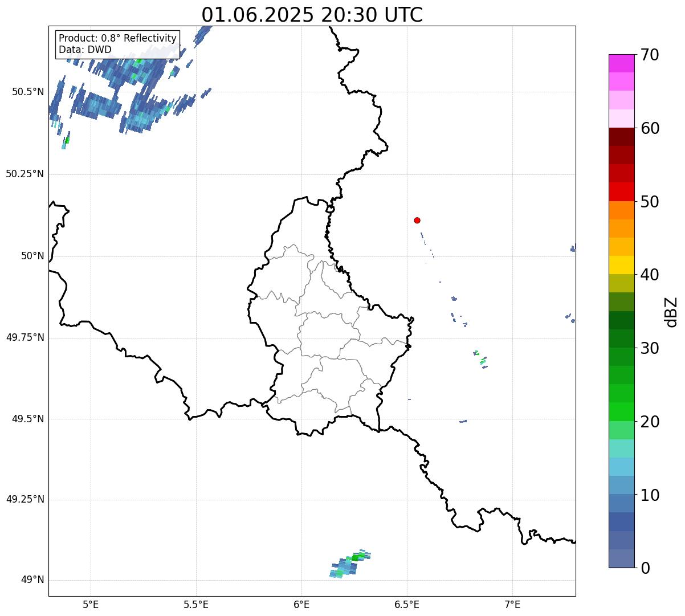
Task: Click the 5°E longitude label
Action: 91,605
